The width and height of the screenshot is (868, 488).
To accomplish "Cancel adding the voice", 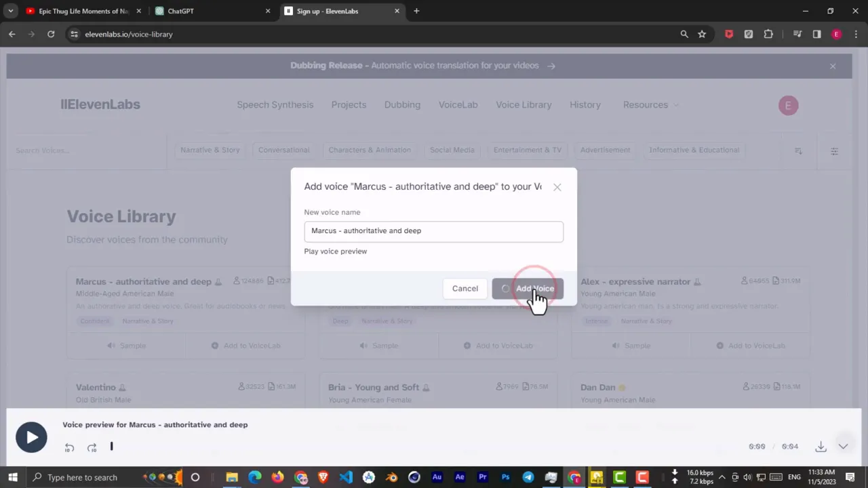I will click(x=465, y=289).
